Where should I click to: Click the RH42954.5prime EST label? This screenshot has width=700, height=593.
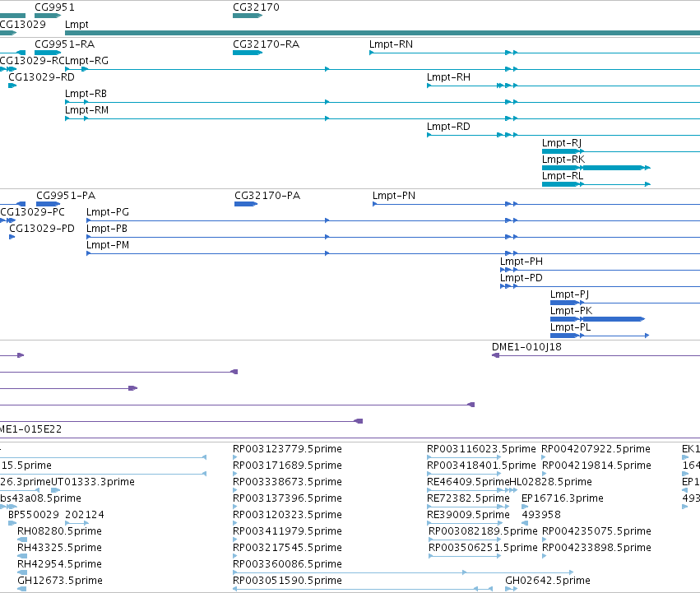59,564
